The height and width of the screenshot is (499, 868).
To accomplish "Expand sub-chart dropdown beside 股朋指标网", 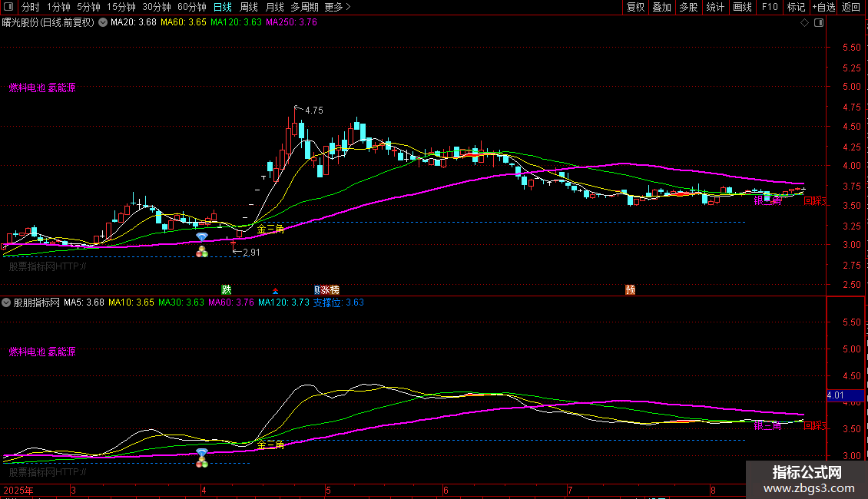I will pos(6,302).
